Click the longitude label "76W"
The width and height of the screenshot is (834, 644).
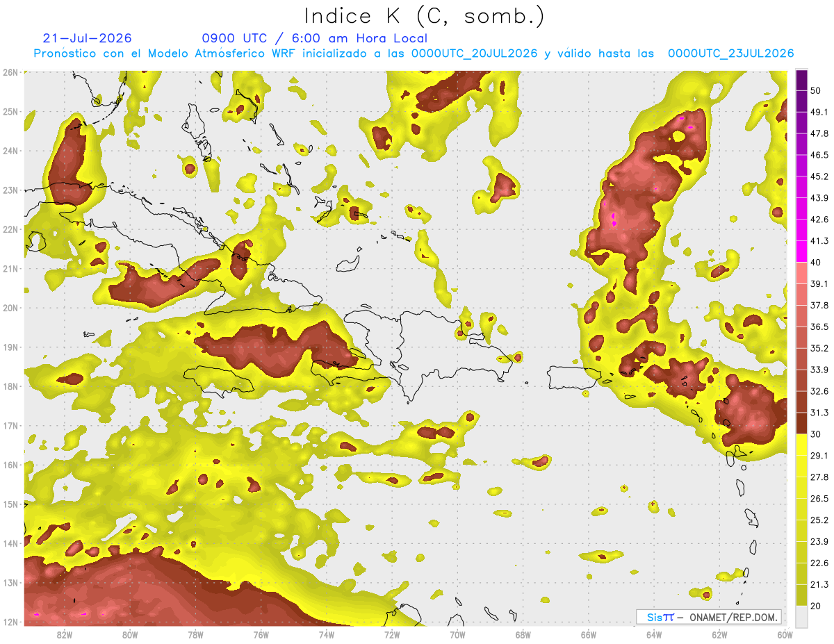tap(261, 635)
